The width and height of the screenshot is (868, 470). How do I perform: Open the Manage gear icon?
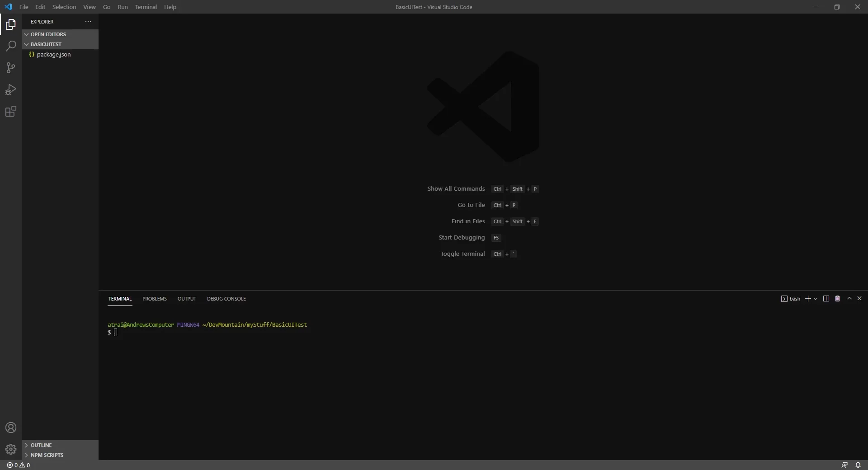coord(11,449)
